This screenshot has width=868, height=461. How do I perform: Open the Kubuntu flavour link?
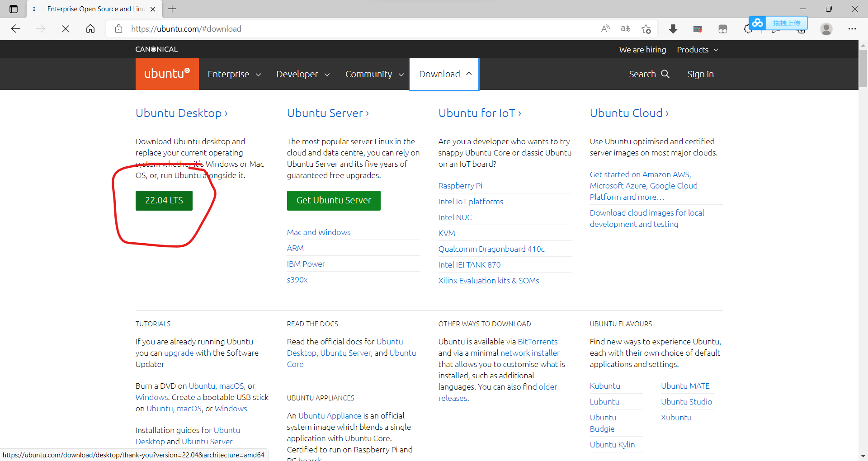click(605, 386)
